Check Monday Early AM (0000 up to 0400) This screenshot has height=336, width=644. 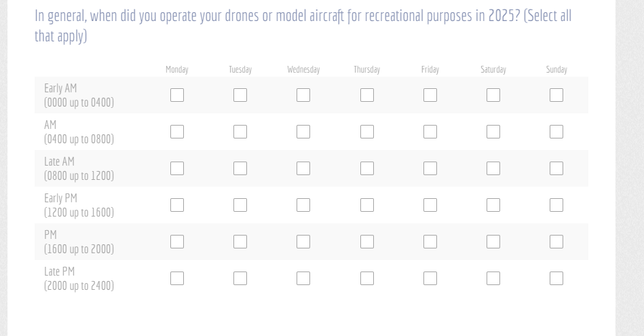tap(177, 95)
